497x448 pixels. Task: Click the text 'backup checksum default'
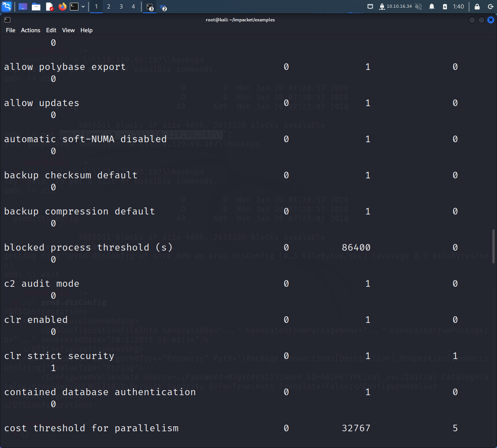click(x=71, y=175)
